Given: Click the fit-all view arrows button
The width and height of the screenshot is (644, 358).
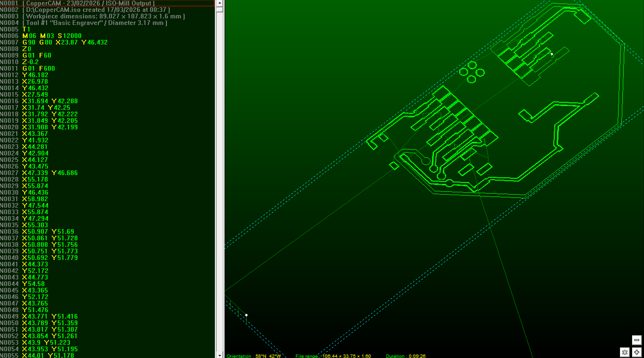Looking at the screenshot, I should [x=624, y=352].
